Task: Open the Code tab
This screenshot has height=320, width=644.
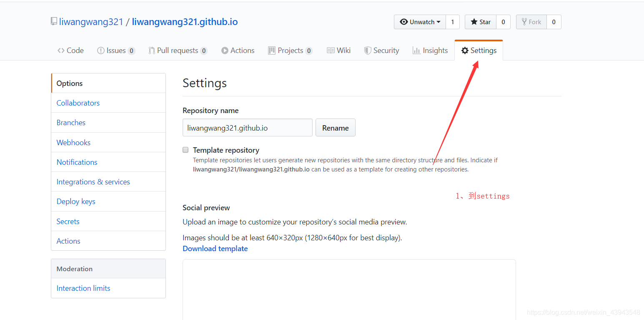Action: pos(70,50)
